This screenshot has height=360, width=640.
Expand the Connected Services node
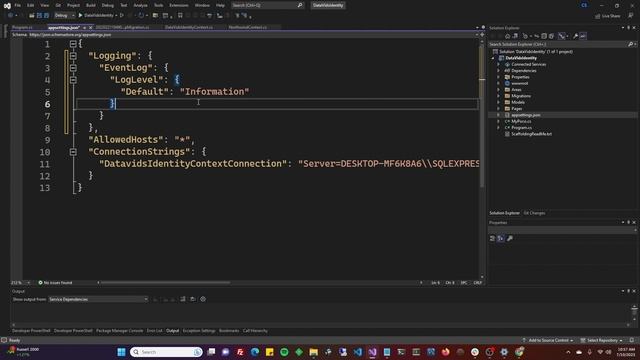click(498, 64)
